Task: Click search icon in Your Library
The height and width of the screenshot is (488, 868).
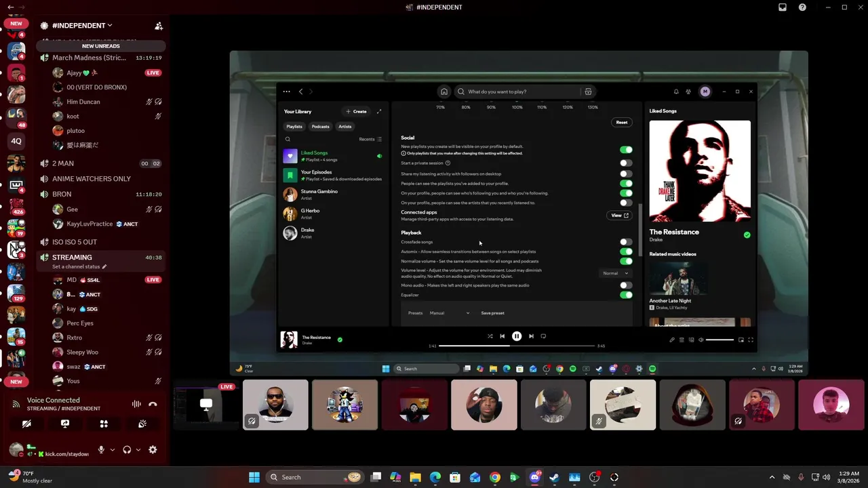Action: coord(288,139)
